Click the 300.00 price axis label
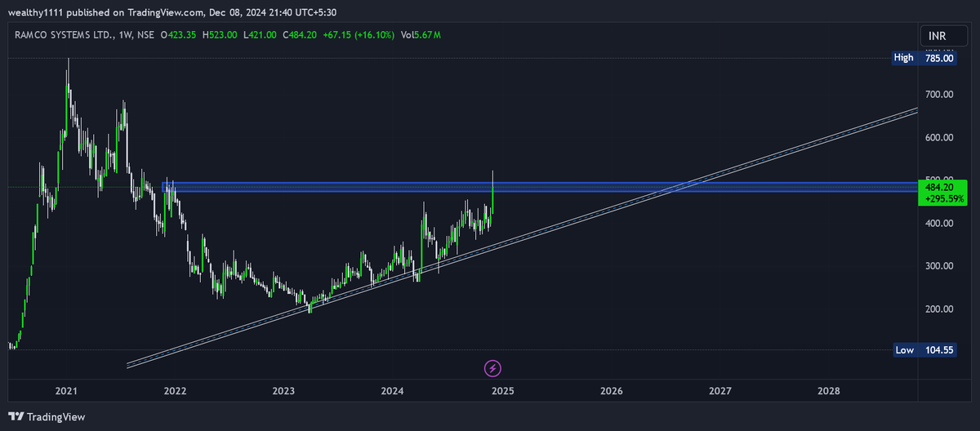The width and height of the screenshot is (980, 431). (938, 266)
